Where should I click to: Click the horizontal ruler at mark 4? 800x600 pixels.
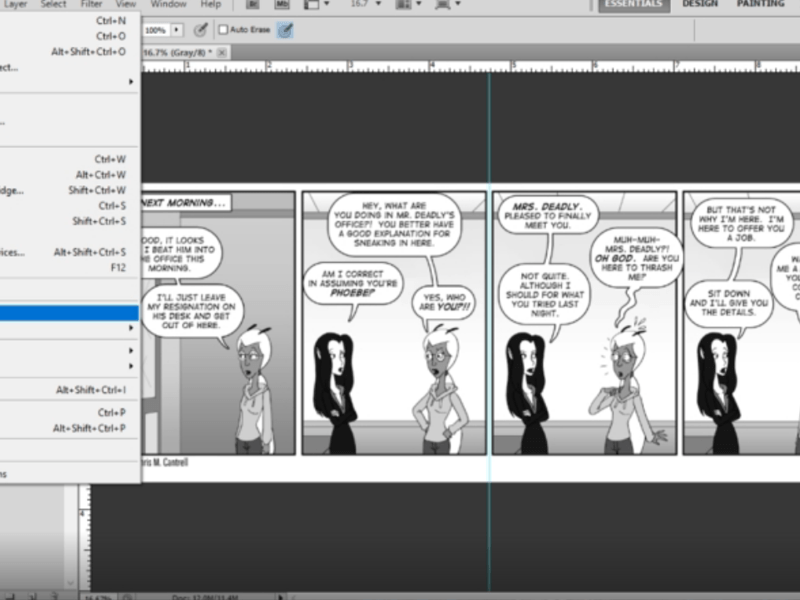point(432,66)
